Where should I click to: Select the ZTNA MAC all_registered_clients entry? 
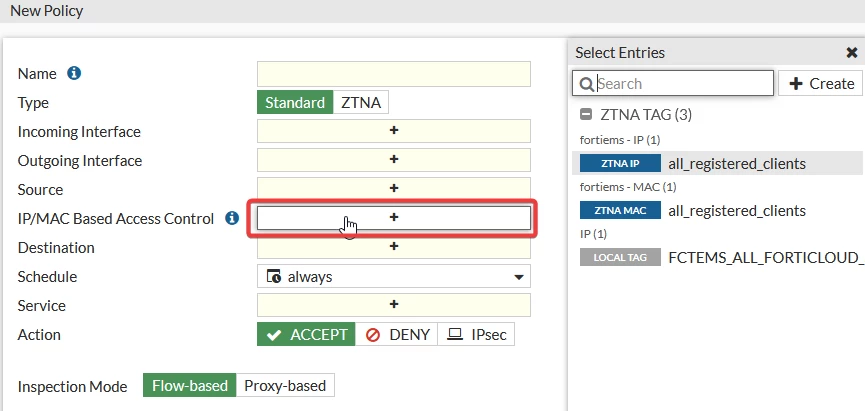[718, 210]
